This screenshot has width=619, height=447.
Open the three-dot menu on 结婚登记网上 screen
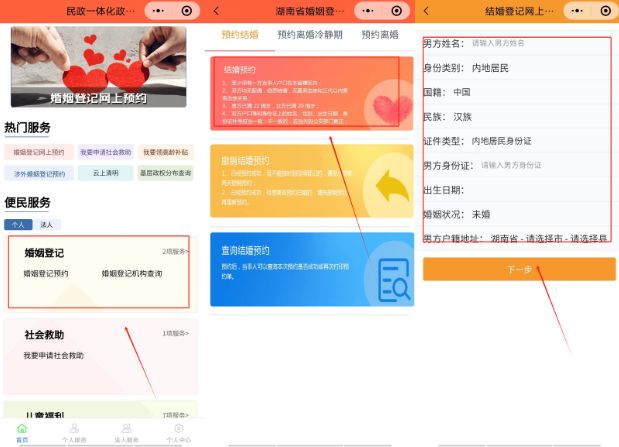(x=577, y=11)
